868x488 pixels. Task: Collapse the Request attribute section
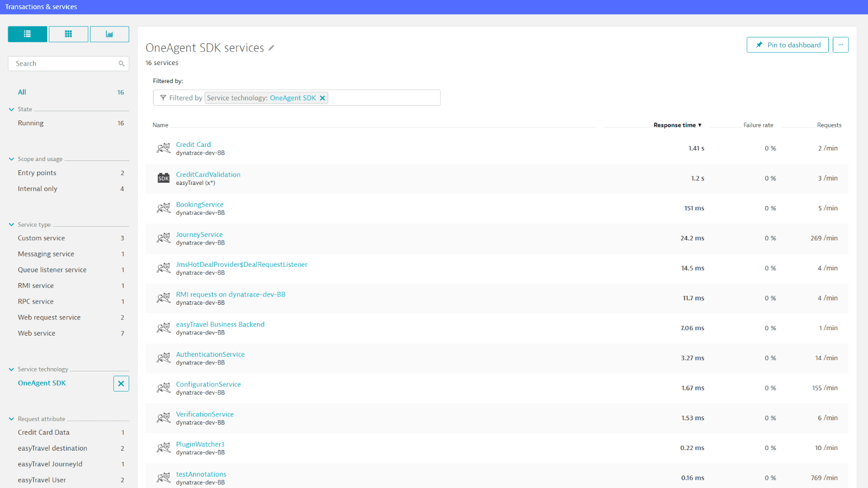tap(11, 419)
